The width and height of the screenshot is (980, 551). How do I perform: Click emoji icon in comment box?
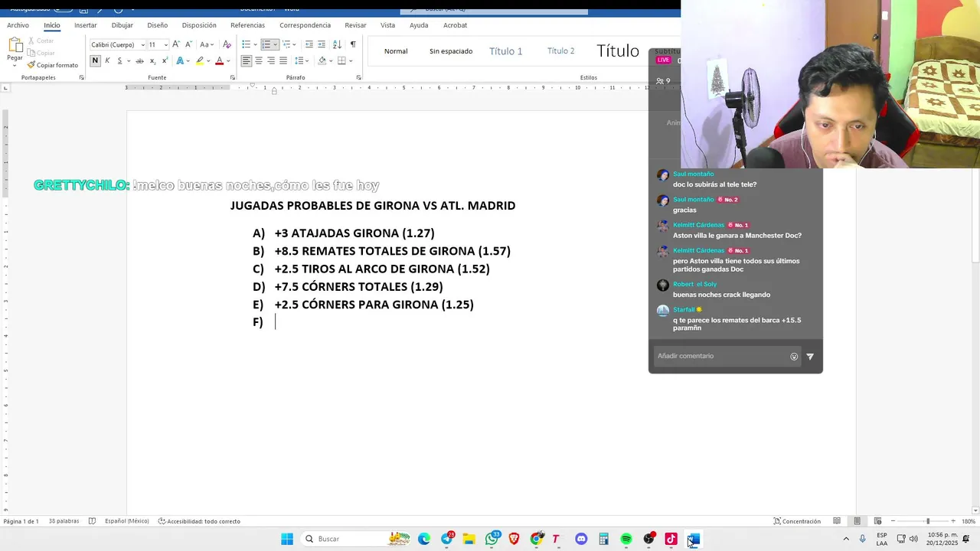[794, 357]
